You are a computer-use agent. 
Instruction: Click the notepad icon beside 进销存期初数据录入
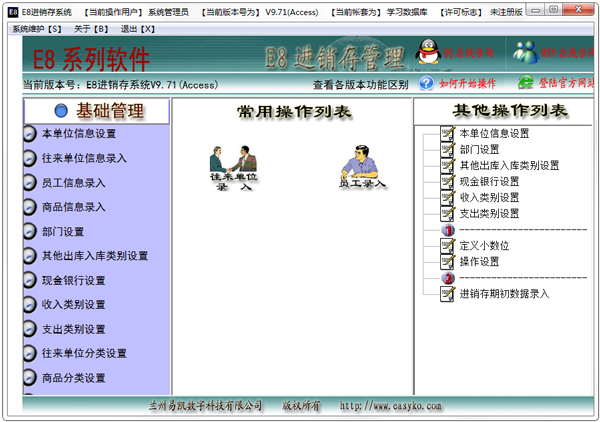(x=448, y=294)
